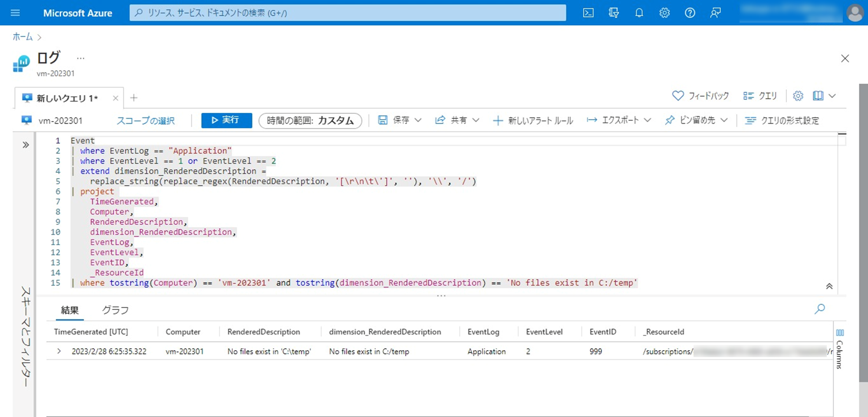The height and width of the screenshot is (417, 868).
Task: Sort by TimeGenerated [UTC] column header
Action: [x=91, y=332]
